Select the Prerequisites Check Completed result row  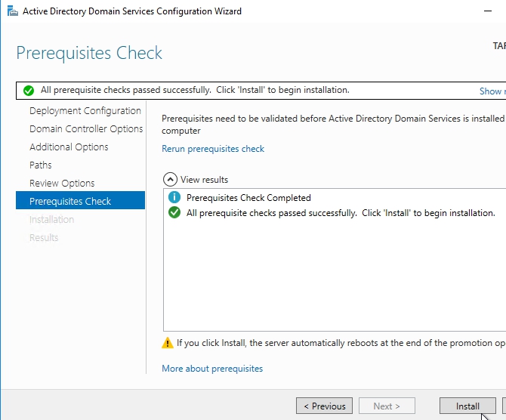pos(248,198)
